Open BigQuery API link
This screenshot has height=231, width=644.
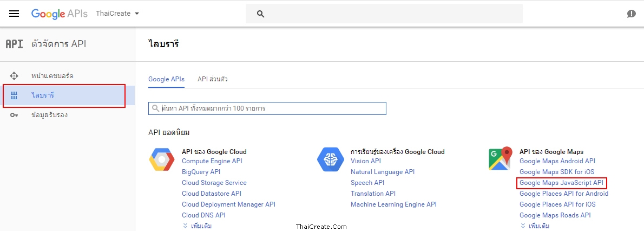tap(201, 172)
